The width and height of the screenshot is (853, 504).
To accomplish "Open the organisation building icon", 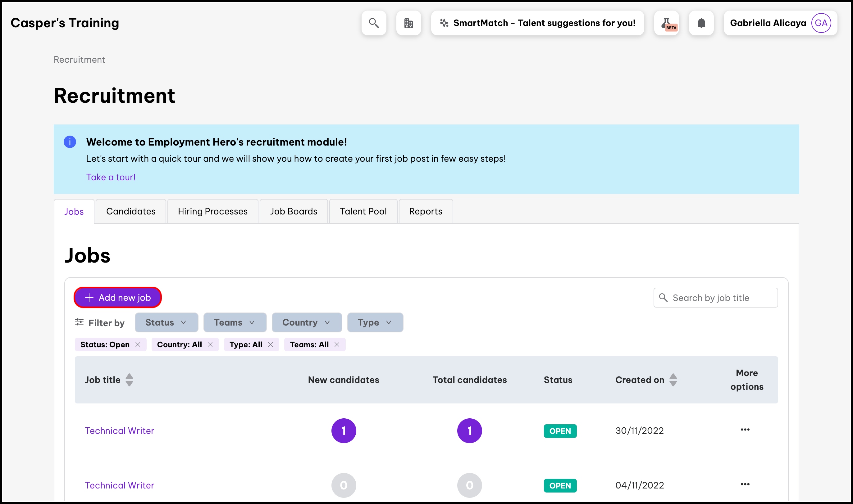I will pos(408,23).
